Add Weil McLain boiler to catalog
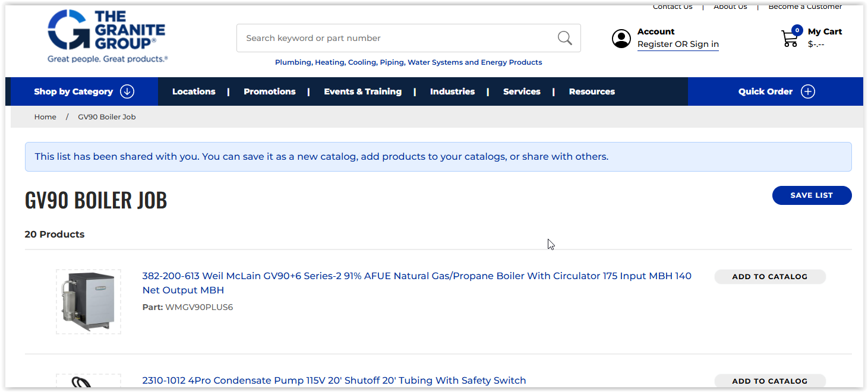Screen dimensions: 868x392 point(770,277)
